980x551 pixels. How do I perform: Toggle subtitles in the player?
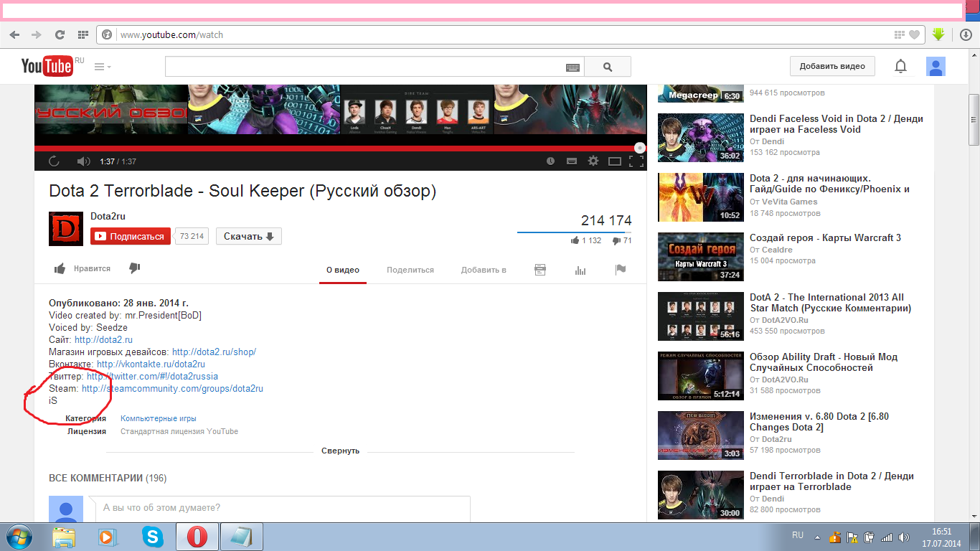[x=572, y=161]
